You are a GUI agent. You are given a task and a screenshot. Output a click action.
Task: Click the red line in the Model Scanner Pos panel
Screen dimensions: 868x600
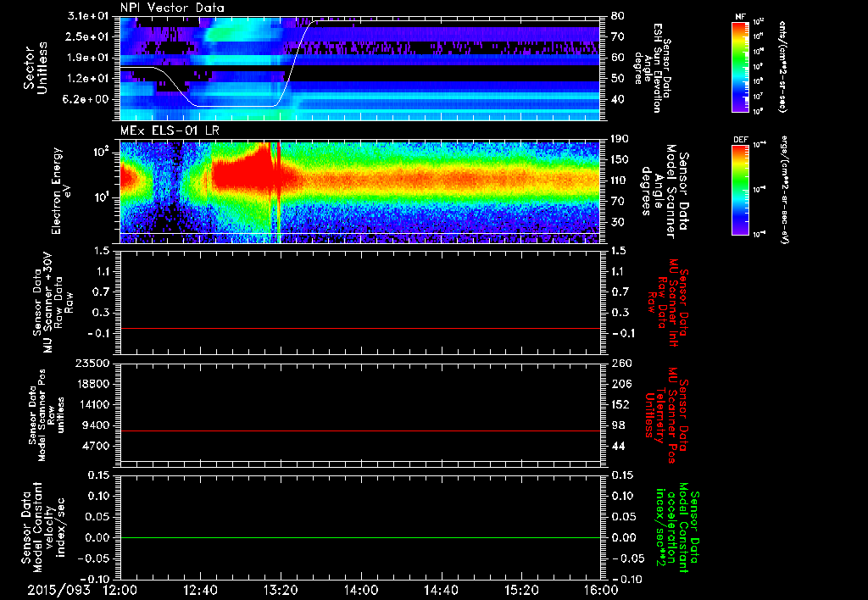(360, 431)
